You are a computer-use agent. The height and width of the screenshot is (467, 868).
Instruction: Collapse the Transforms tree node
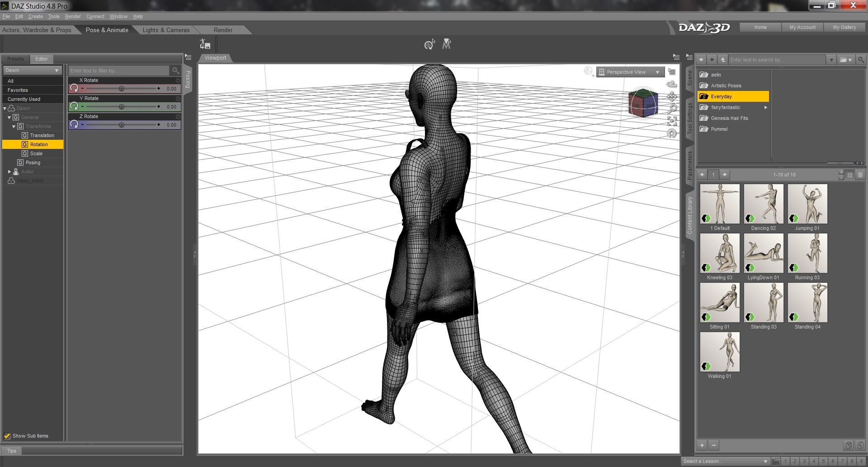click(14, 127)
